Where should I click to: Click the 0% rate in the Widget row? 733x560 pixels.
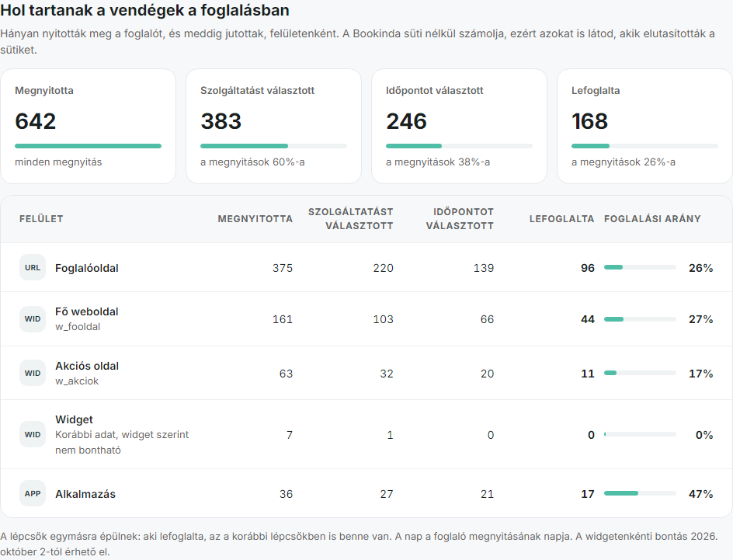click(704, 435)
